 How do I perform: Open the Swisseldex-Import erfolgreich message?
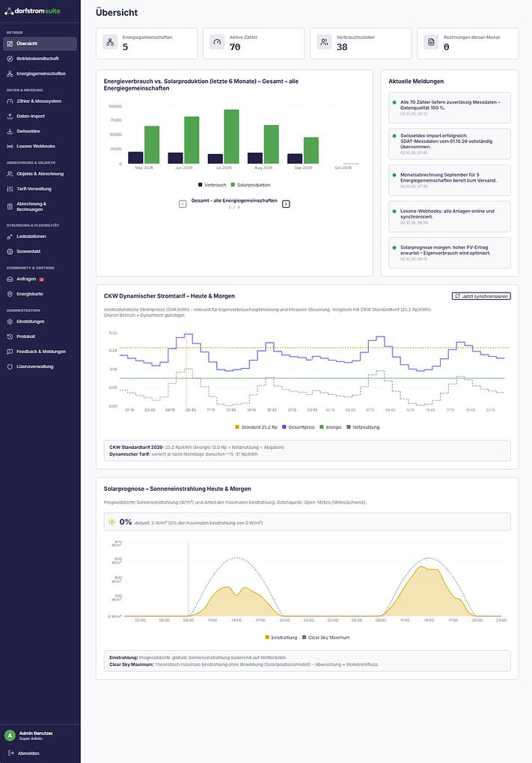tap(450, 144)
